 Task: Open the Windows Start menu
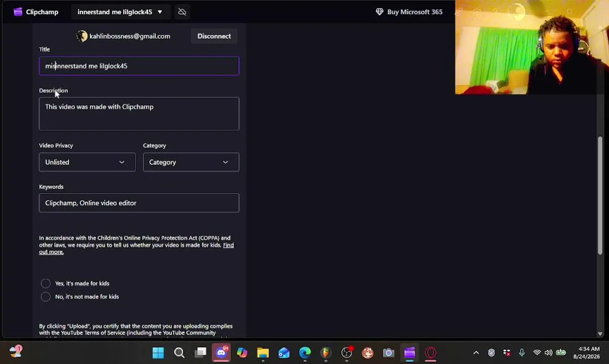(158, 352)
